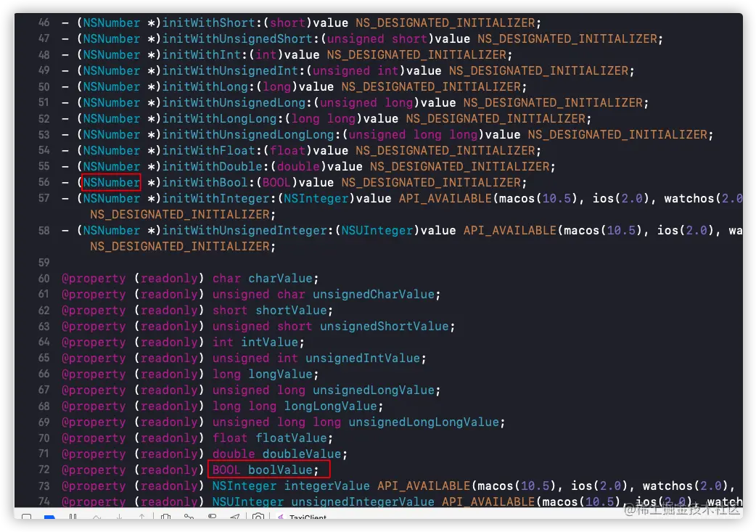Click the doubleValue property name
This screenshot has width=756, height=532.
(302, 454)
